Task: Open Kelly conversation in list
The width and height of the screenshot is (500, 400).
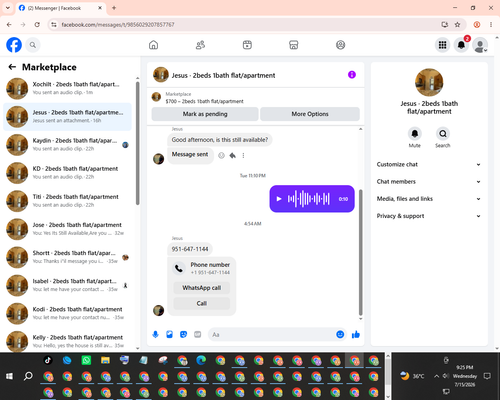Action: point(67,341)
